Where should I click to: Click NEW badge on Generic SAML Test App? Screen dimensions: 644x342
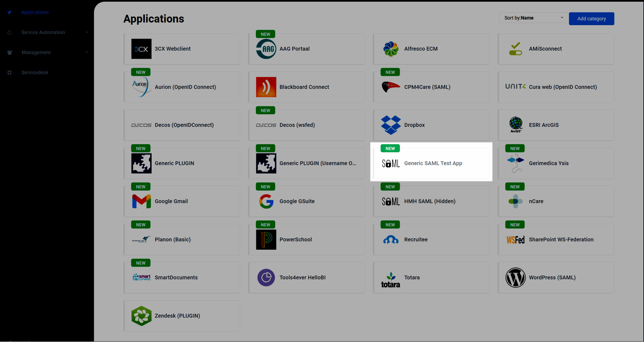(x=390, y=148)
